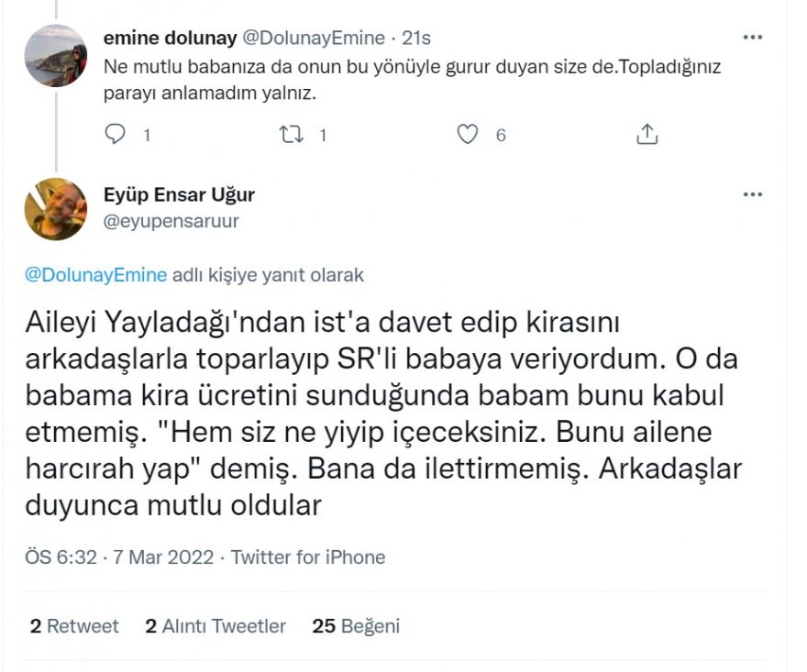Open the 2 Alıntı Tweetler list

click(216, 626)
